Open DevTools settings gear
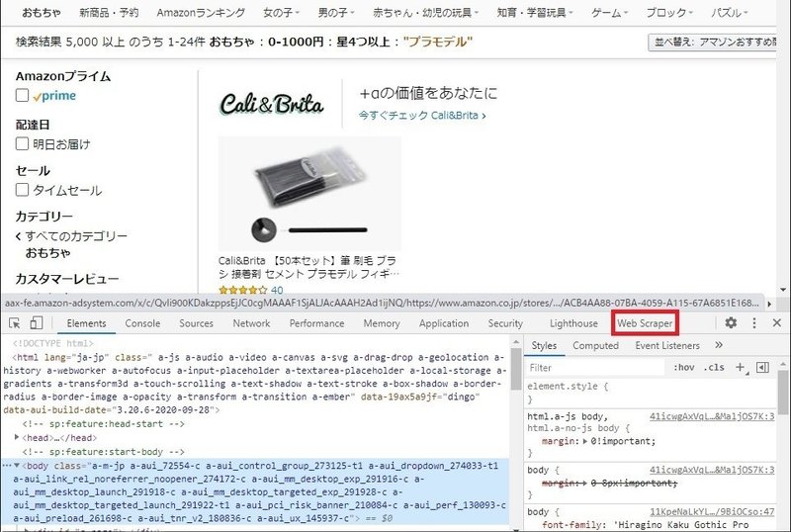 pyautogui.click(x=731, y=322)
